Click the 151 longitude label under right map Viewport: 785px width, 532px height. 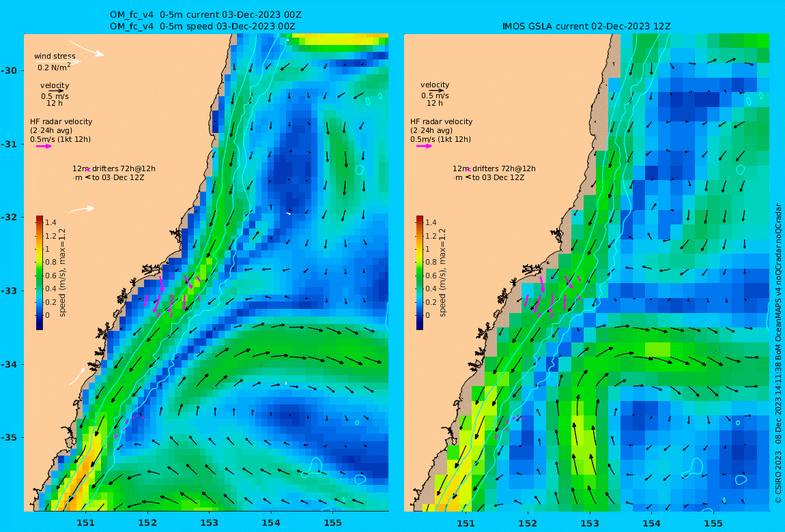pos(466,523)
